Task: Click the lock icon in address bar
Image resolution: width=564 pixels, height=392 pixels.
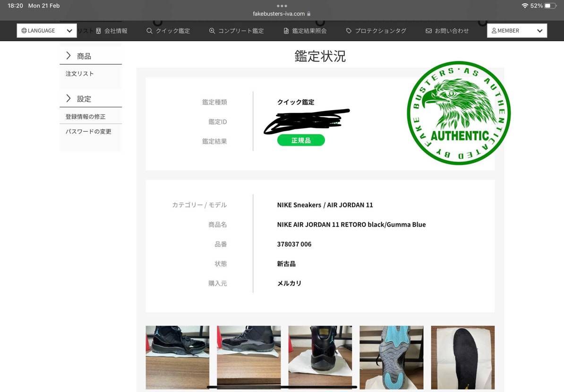Action: [308, 14]
